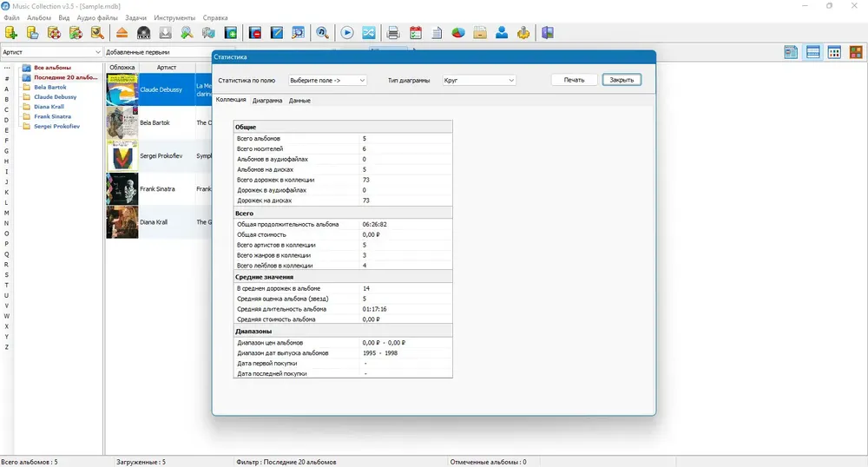
Task: Click the Всего дорожек в коллекции row
Action: (343, 180)
